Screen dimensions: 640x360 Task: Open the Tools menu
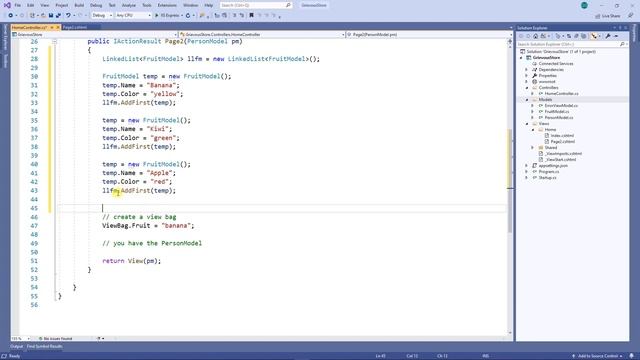pos(147,5)
